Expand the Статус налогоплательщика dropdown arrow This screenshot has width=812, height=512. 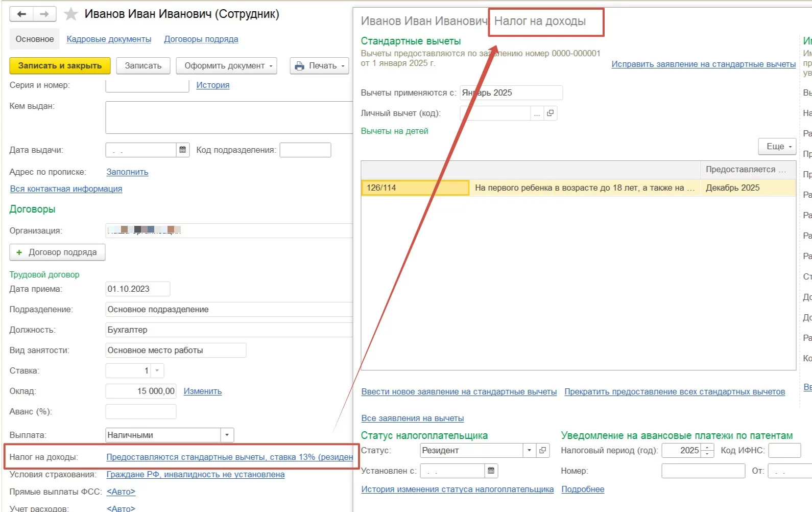coord(529,450)
